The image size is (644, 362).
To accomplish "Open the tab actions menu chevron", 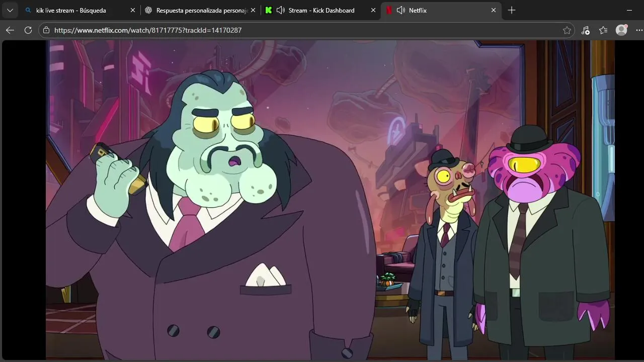I will (10, 10).
